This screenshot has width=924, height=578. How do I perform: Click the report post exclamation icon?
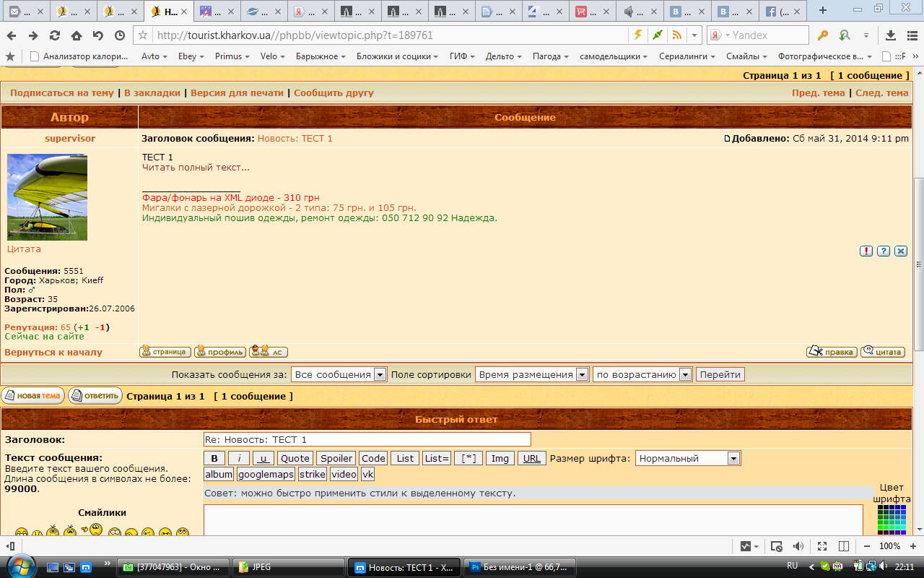click(866, 251)
